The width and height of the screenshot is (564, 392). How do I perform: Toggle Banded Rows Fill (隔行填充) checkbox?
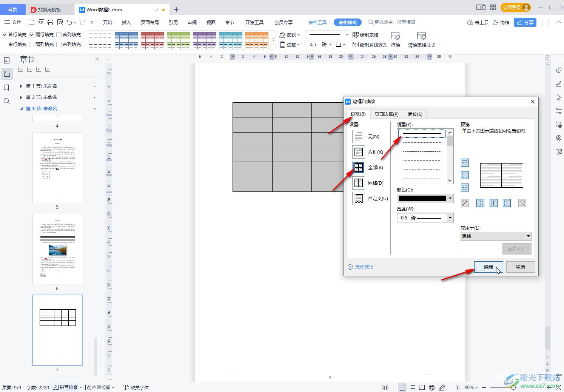click(32, 35)
